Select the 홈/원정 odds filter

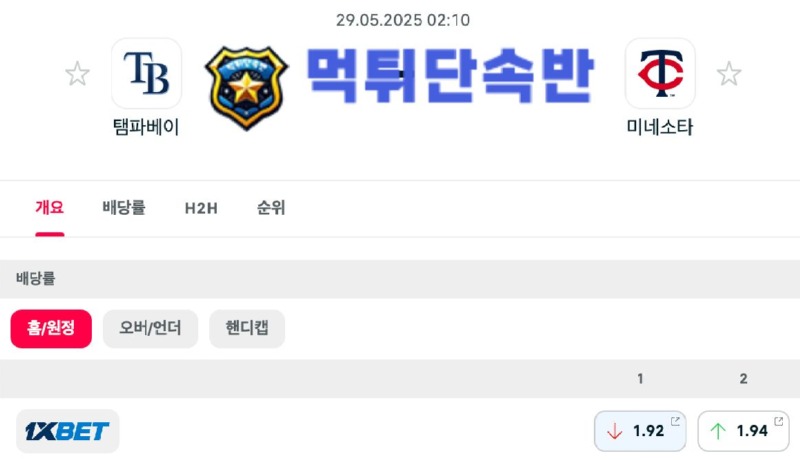click(51, 328)
